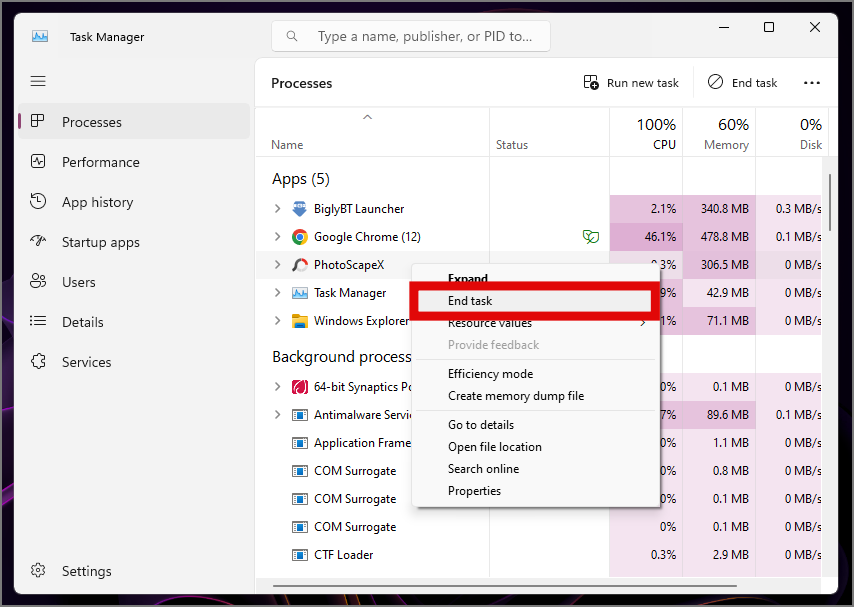
Task: Choose End task from the context menu
Action: pos(534,301)
